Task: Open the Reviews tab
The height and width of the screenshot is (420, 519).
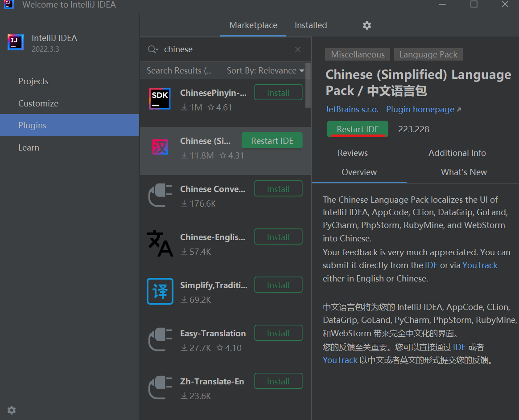Action: (x=353, y=153)
